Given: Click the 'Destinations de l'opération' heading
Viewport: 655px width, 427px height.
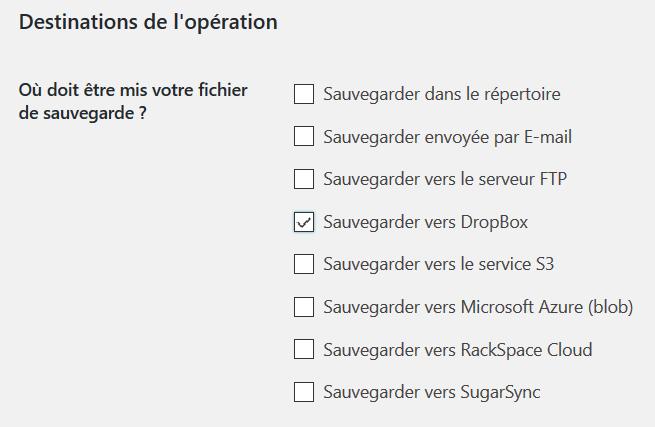Looking at the screenshot, I should tap(148, 22).
